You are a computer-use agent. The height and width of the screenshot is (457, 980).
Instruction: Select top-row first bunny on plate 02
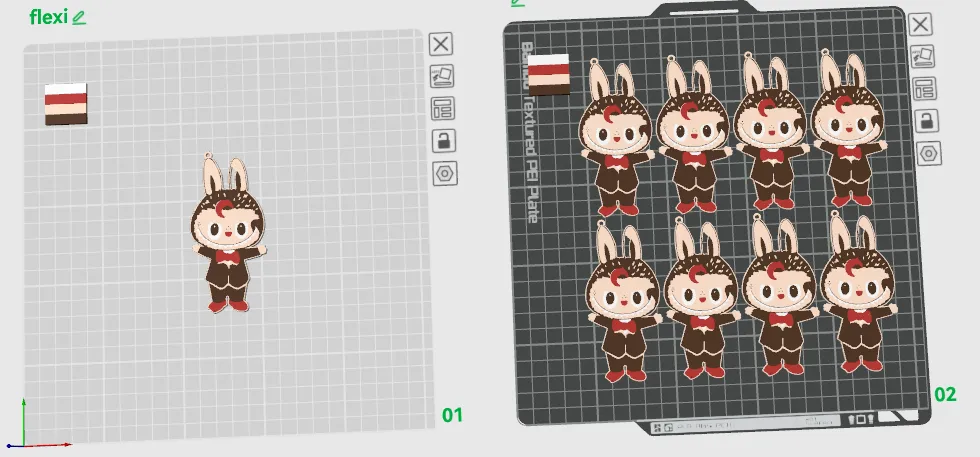616,138
